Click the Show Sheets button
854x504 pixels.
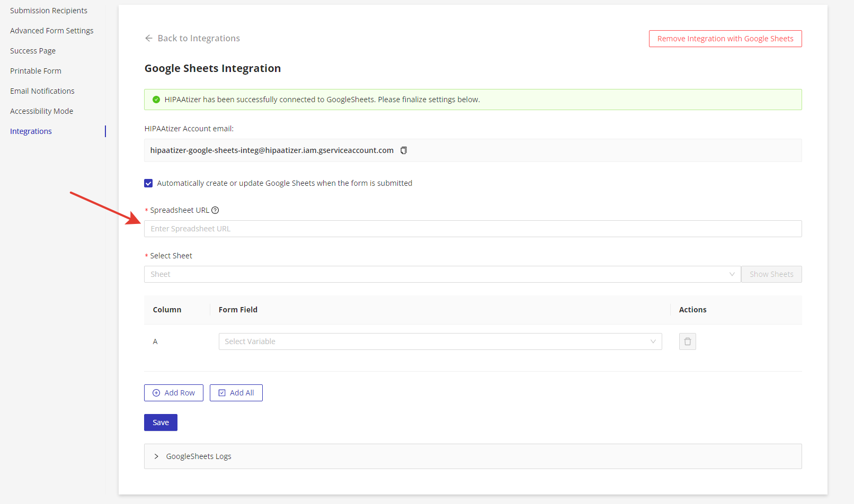[x=771, y=274]
